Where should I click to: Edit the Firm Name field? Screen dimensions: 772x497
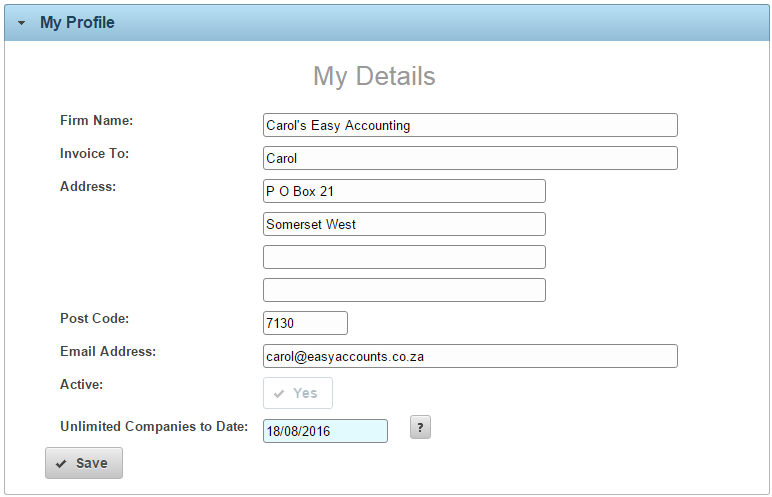pos(470,125)
